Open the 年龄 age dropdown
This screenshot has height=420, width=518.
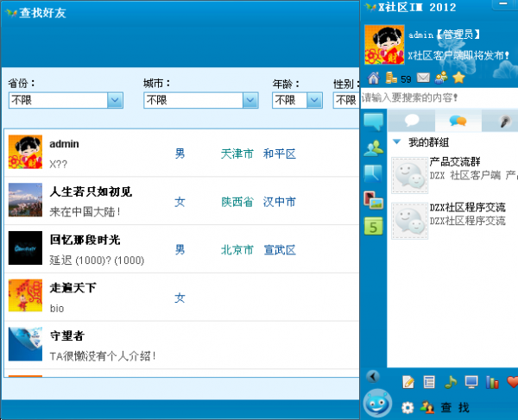coord(313,101)
